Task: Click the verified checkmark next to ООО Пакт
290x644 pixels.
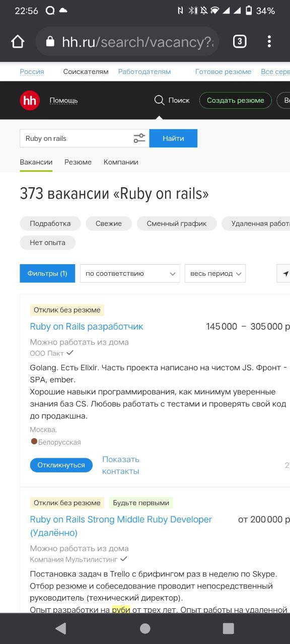Action: pyautogui.click(x=70, y=353)
